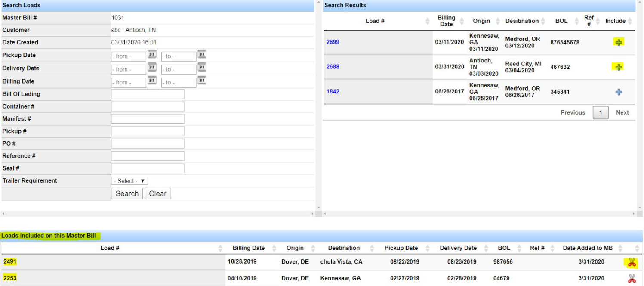Click the Container # input field
The width and height of the screenshot is (644, 286).
click(148, 106)
